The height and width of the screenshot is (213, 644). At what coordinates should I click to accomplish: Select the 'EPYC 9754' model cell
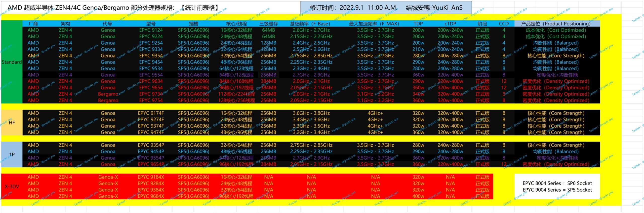pos(151,100)
